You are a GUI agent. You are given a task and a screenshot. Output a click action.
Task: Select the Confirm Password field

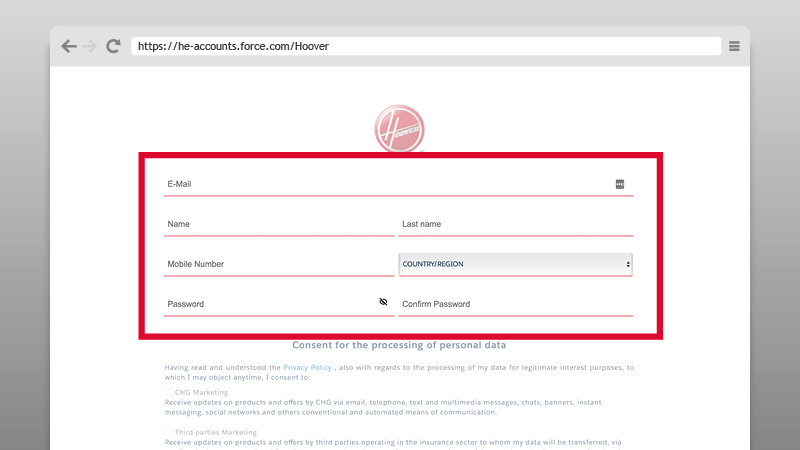[x=515, y=304]
